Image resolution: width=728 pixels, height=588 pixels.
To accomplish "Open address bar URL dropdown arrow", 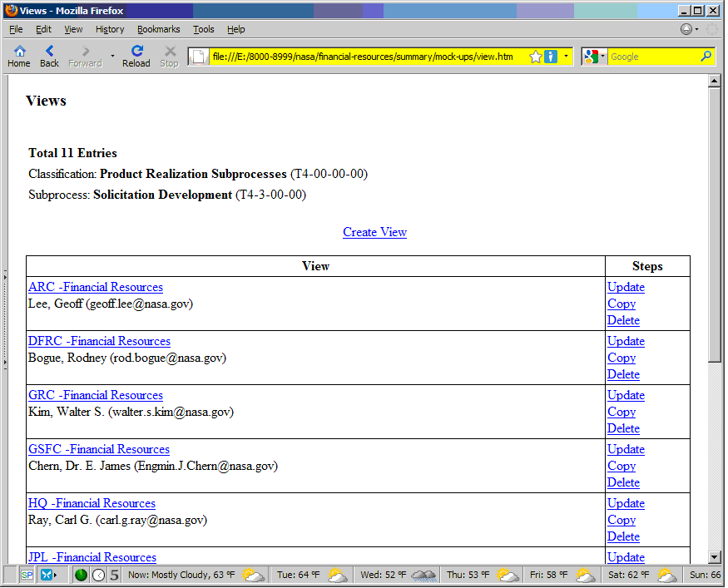I will (x=566, y=57).
